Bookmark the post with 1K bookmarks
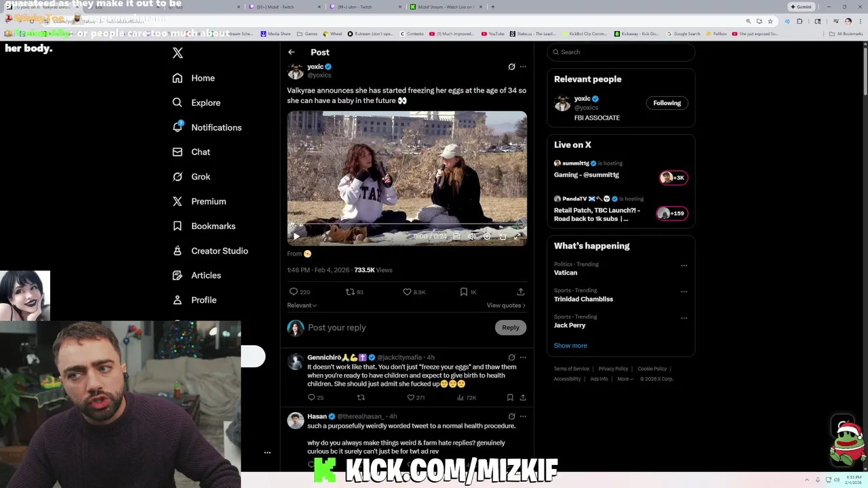Screen dimensions: 868x488 [468, 291]
